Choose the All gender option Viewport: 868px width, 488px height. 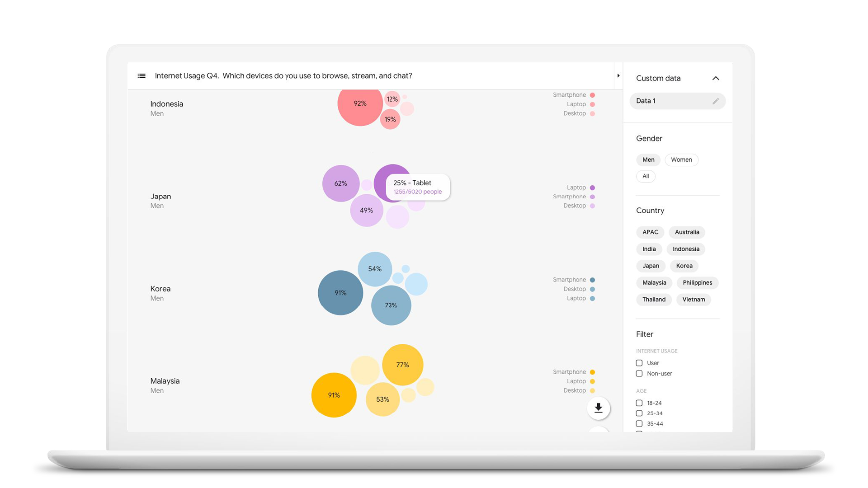click(x=646, y=176)
